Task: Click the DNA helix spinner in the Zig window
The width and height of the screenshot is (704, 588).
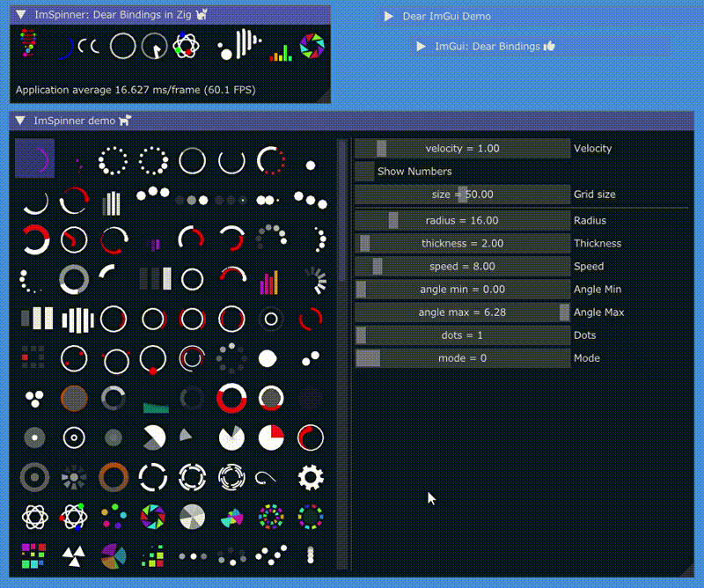Action: [28, 43]
